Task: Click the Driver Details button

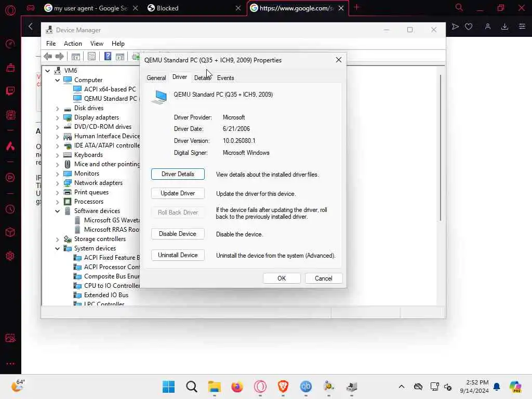Action: (178, 174)
